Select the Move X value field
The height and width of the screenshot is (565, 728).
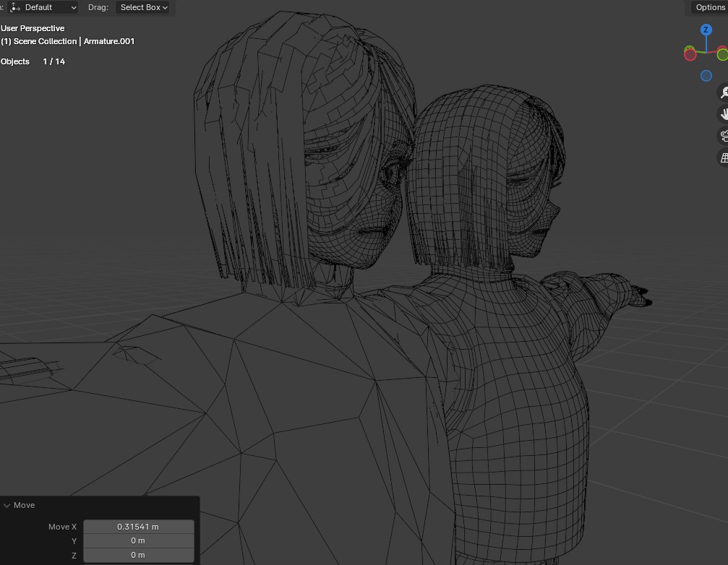(x=139, y=527)
